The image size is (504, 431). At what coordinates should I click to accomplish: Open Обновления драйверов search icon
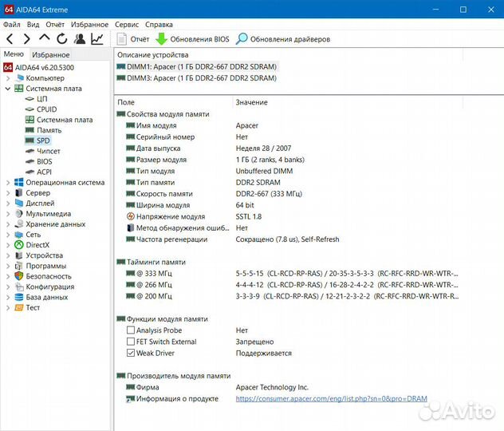tap(242, 38)
